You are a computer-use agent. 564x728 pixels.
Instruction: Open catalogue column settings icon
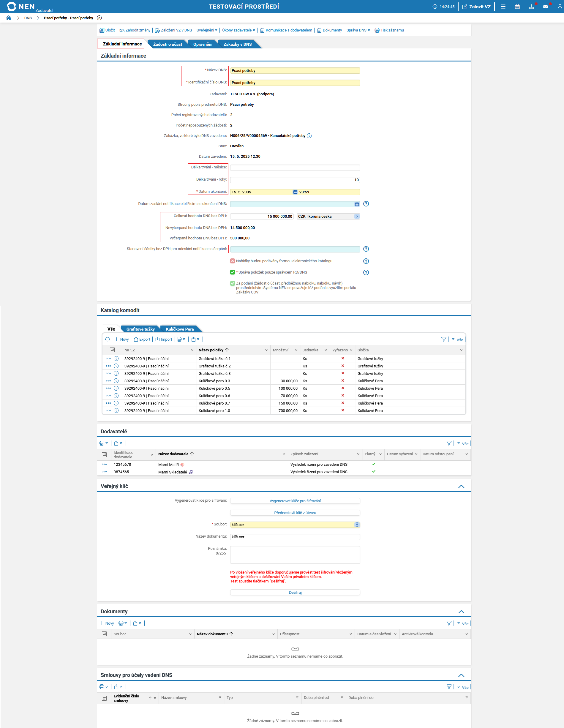[x=112, y=350]
